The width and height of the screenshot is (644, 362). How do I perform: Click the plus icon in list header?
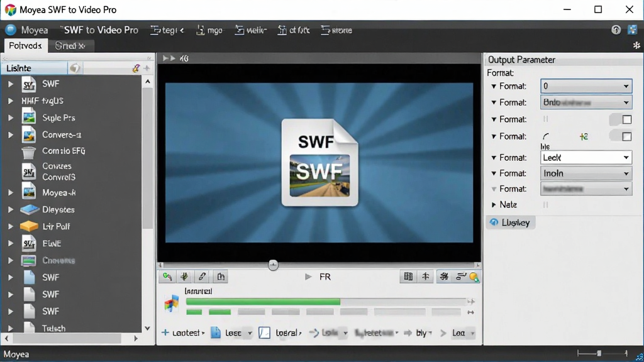click(147, 68)
